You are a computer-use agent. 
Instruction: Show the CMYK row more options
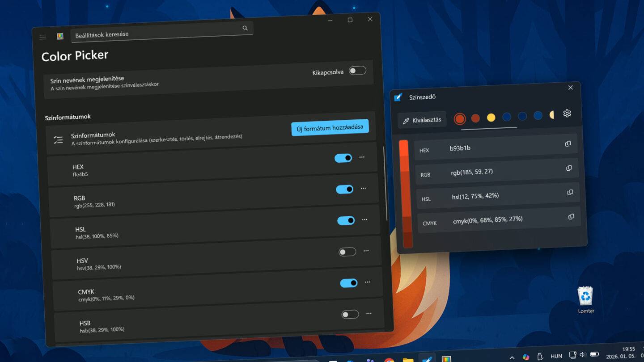367,282
